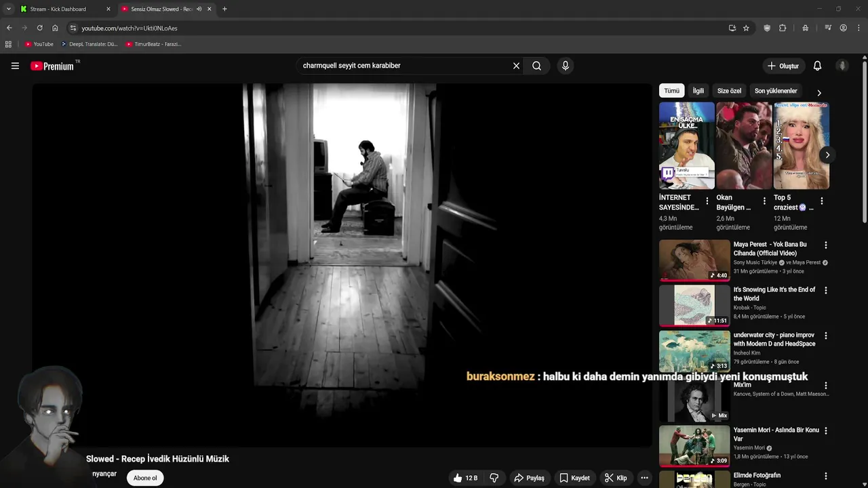Close the Kick Dashboard browser tab
The image size is (868, 488).
point(108,9)
